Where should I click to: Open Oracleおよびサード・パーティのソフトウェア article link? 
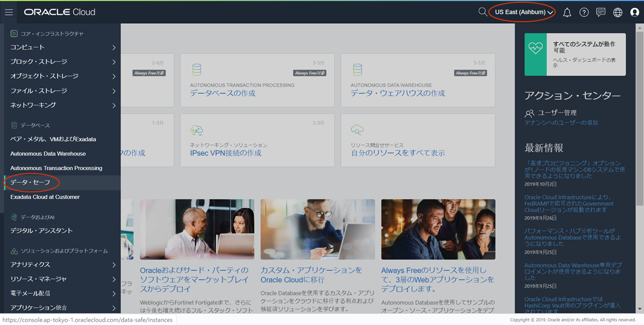pyautogui.click(x=194, y=280)
